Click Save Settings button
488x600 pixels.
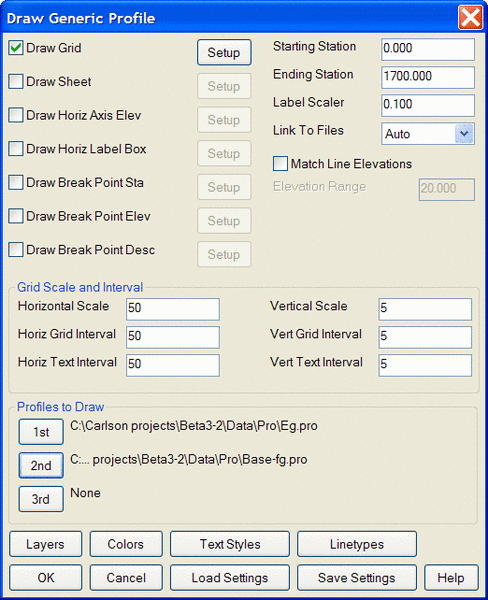(x=357, y=577)
